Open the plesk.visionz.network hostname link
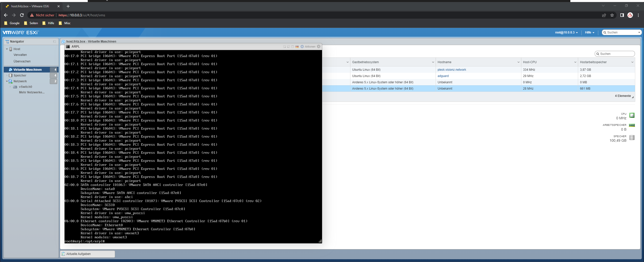 451,69
